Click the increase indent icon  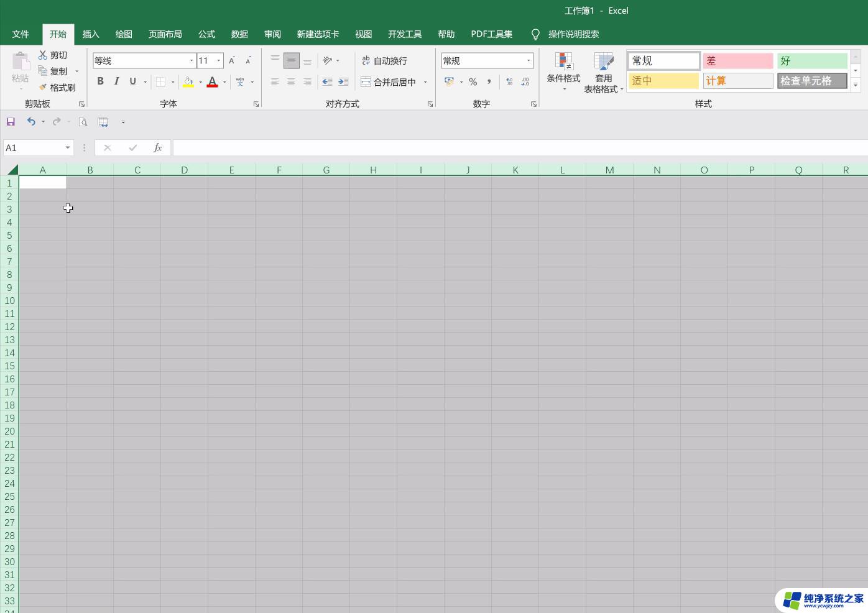click(x=343, y=81)
